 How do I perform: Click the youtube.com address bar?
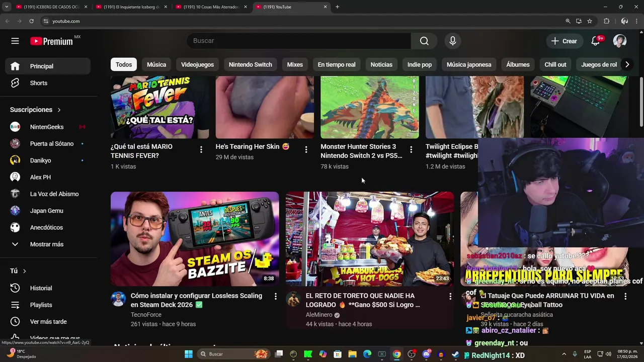[x=302, y=21]
